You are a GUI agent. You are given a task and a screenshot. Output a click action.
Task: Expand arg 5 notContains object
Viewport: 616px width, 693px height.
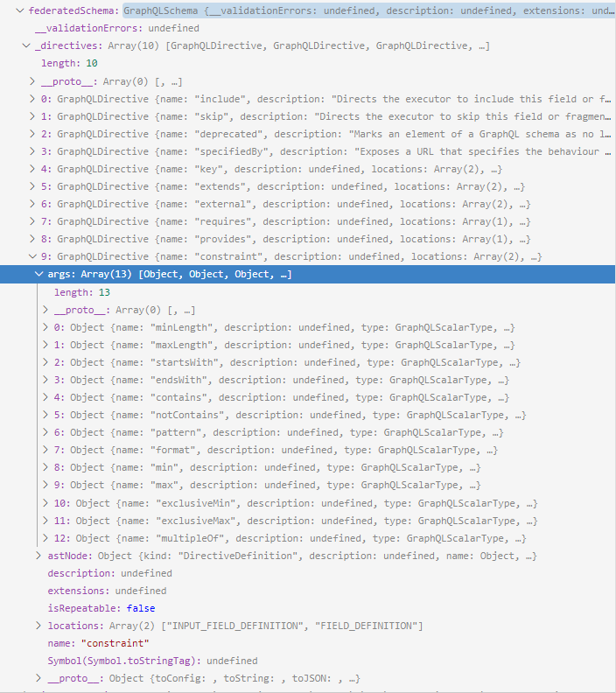[x=45, y=415]
